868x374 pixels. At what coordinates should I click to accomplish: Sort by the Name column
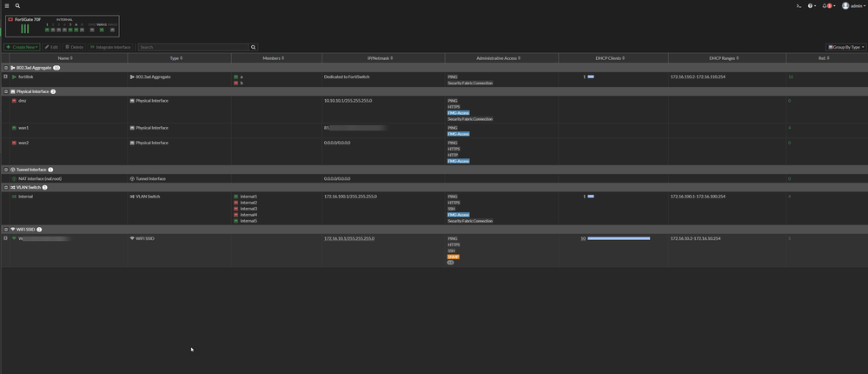point(65,57)
